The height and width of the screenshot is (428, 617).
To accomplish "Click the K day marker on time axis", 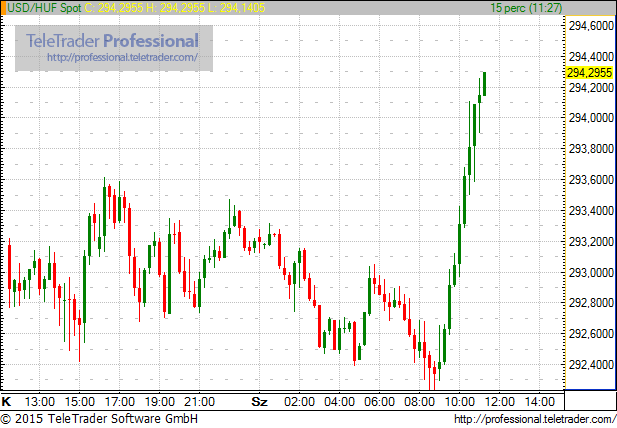I will click(x=6, y=402).
